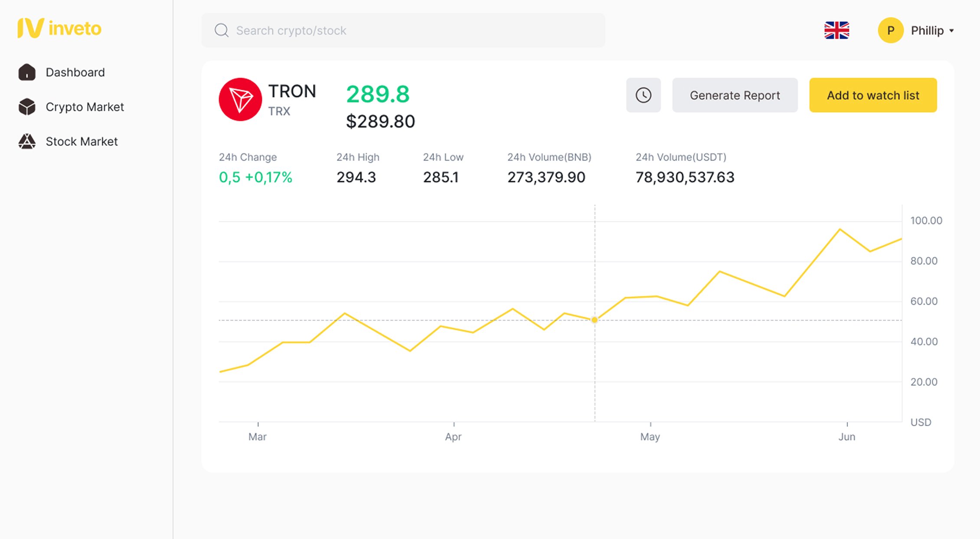Screen dimensions: 980x539
Task: Navigate to Stock Market
Action: pyautogui.click(x=82, y=141)
